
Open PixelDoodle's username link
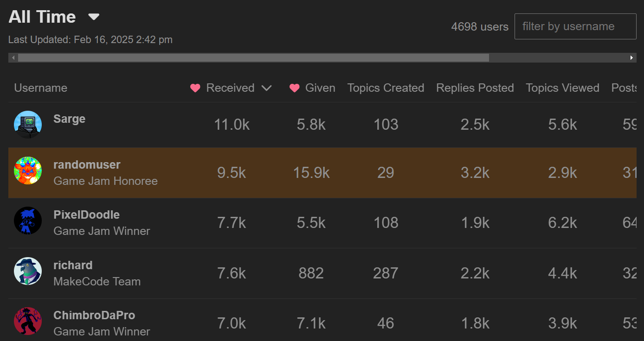pos(86,215)
